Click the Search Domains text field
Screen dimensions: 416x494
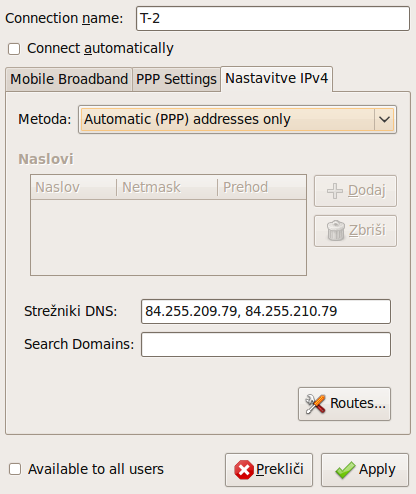tap(266, 344)
